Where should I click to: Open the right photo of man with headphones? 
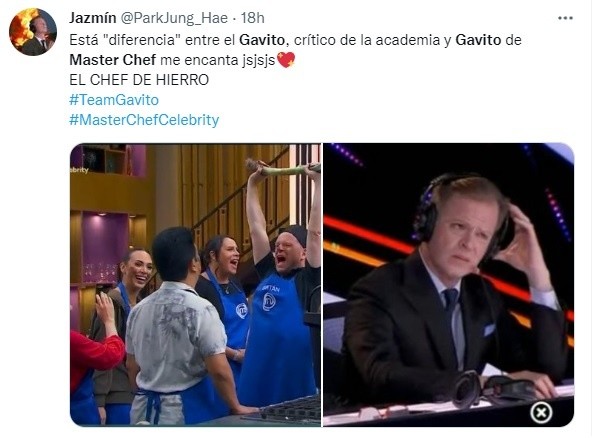[449, 285]
